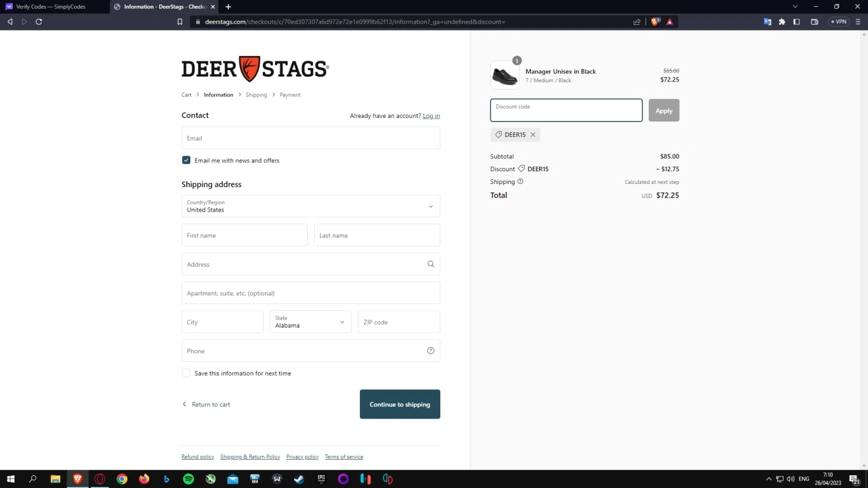
Task: Click the Phone input field
Action: coord(311,351)
